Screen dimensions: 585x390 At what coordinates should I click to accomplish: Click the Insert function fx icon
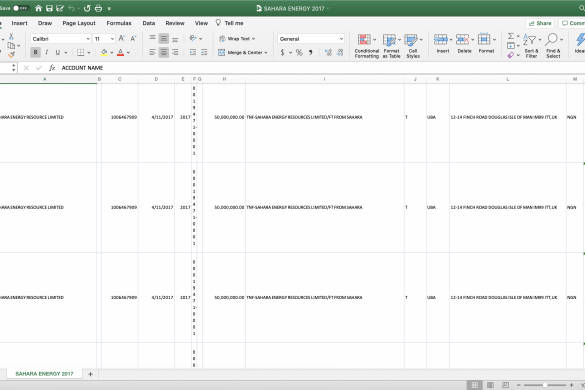coord(52,68)
